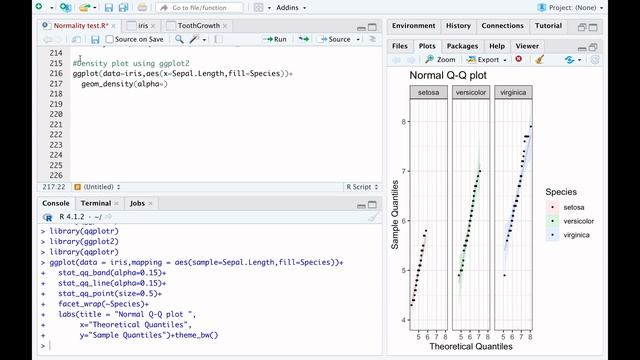Click the document outline icon

(372, 39)
